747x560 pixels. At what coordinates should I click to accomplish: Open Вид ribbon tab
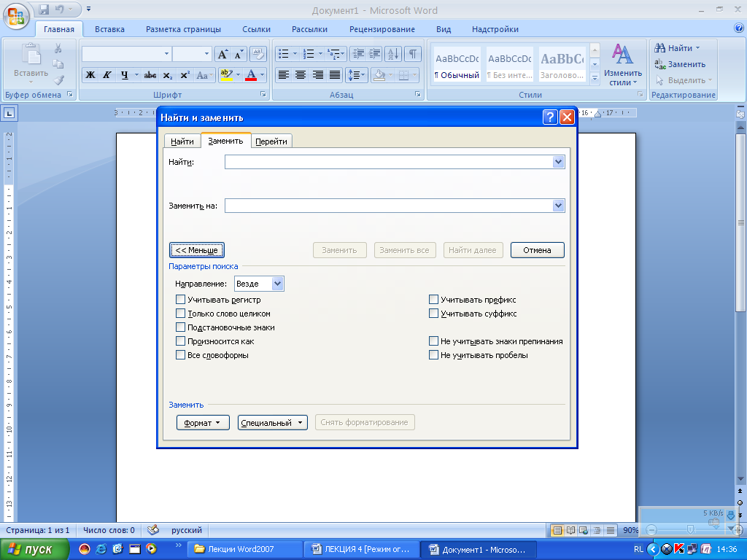coord(444,29)
